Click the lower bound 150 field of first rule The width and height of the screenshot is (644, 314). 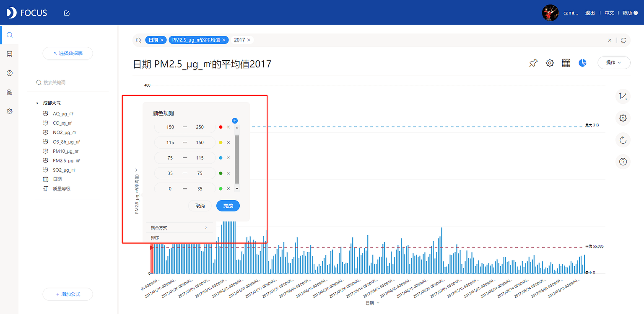click(x=170, y=127)
